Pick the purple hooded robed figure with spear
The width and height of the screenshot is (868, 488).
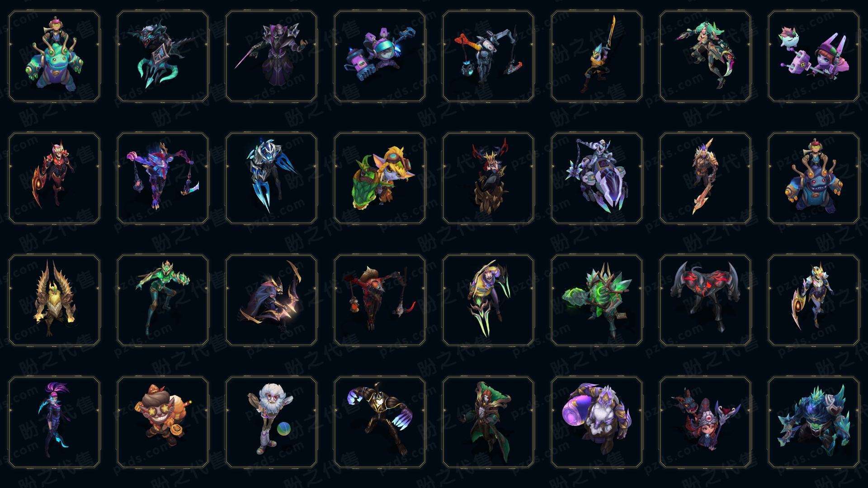[271, 56]
